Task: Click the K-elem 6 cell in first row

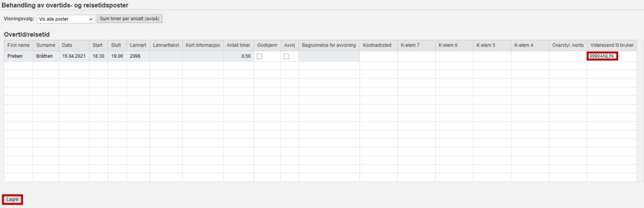Action: (454, 56)
